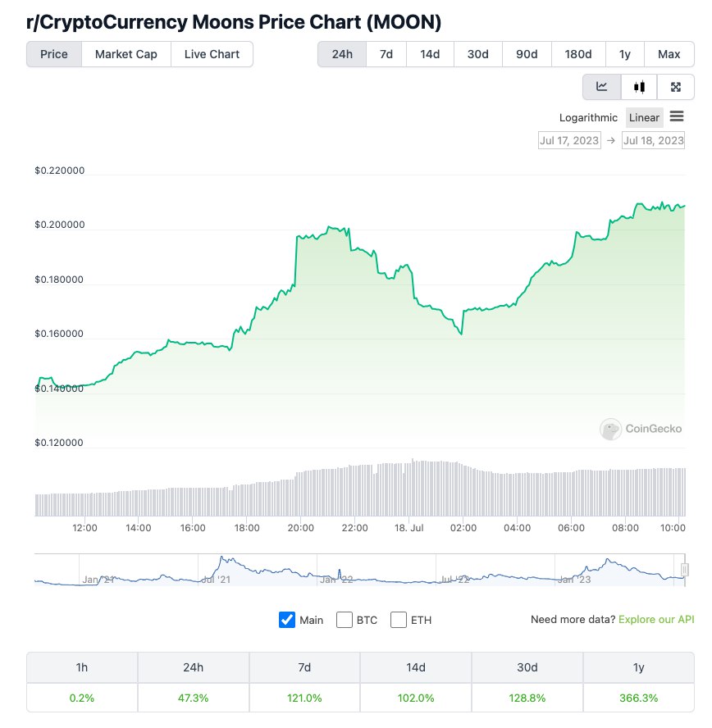Select the line chart view icon

(x=601, y=87)
